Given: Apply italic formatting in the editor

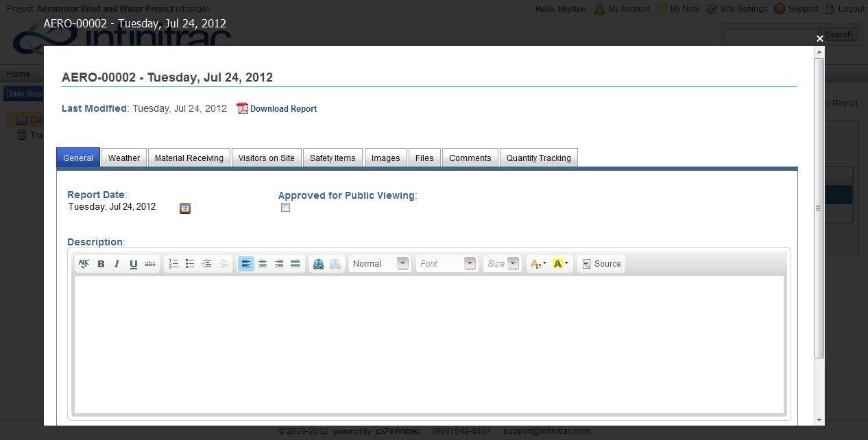Looking at the screenshot, I should click(117, 264).
